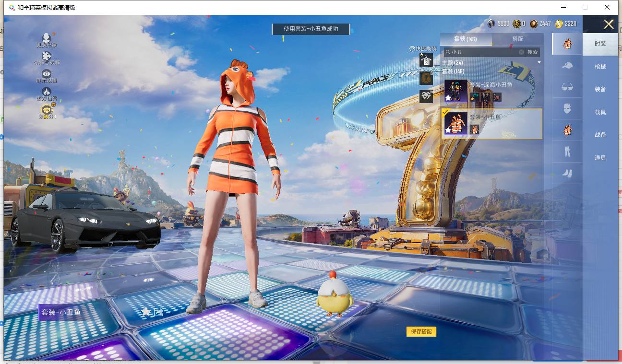The image size is (622, 364).
Task: Open the 道具 side tab
Action: coord(600,158)
